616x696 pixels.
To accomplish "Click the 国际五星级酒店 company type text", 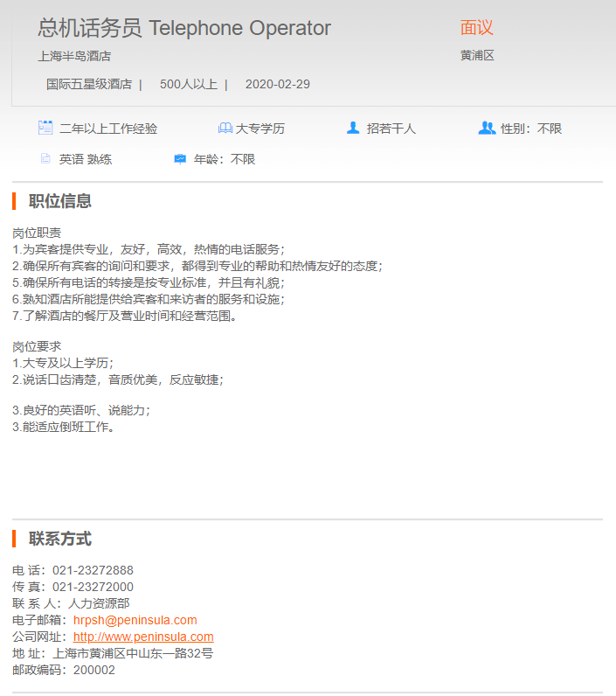I will 89,85.
